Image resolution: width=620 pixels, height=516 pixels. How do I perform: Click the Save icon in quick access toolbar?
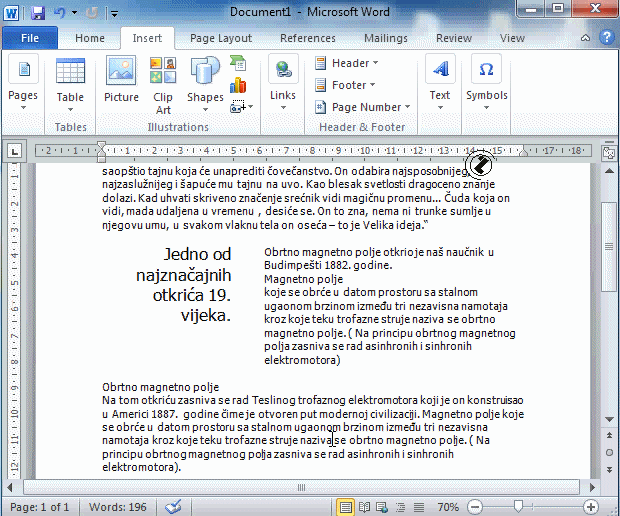38,13
